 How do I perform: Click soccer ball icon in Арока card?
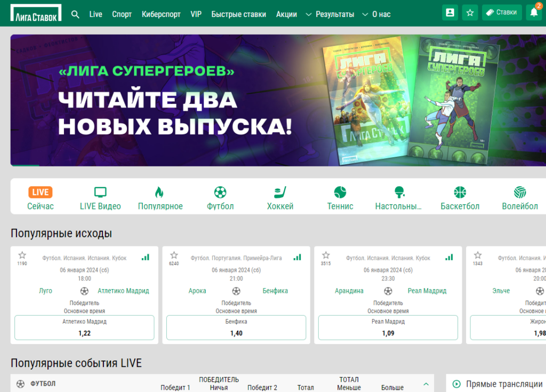coord(236,291)
